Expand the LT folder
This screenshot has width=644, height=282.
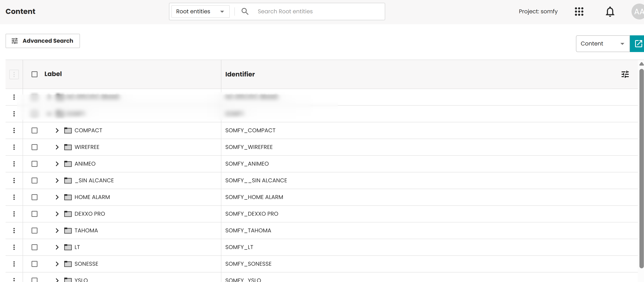pos(57,247)
